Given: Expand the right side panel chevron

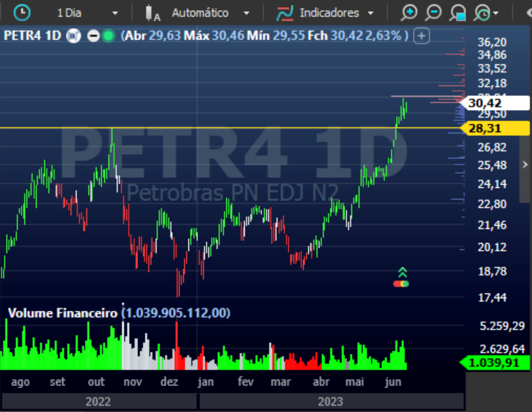Looking at the screenshot, I should point(525,165).
